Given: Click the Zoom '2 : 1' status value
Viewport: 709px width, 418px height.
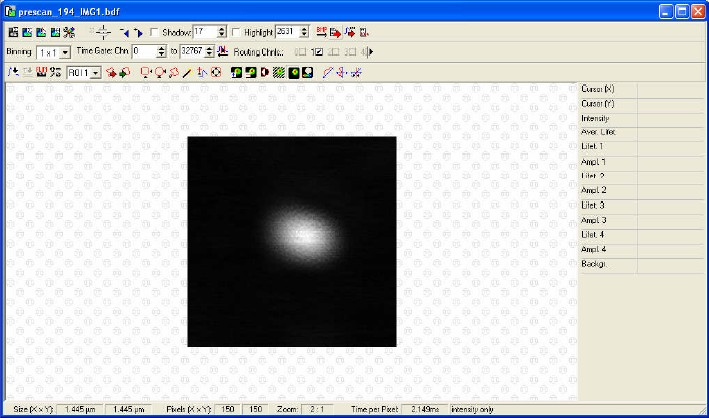Looking at the screenshot, I should [x=317, y=409].
